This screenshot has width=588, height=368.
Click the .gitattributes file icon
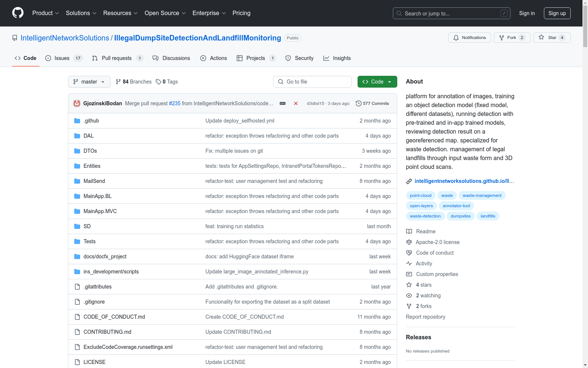pyautogui.click(x=77, y=287)
